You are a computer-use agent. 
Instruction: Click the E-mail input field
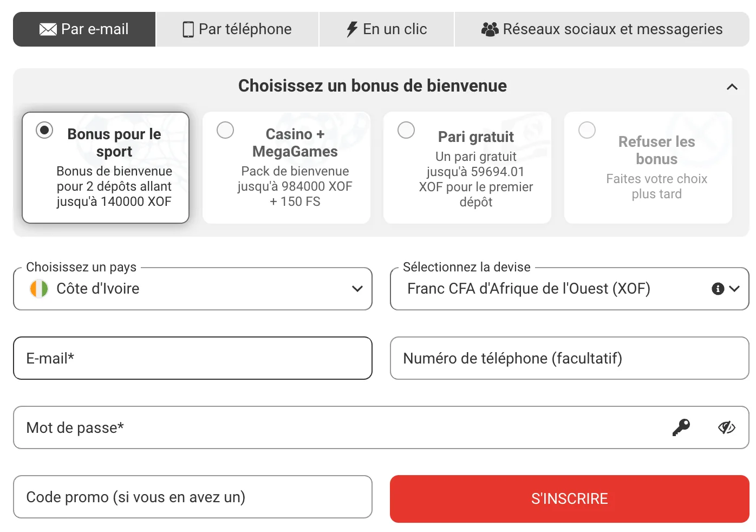pos(193,358)
